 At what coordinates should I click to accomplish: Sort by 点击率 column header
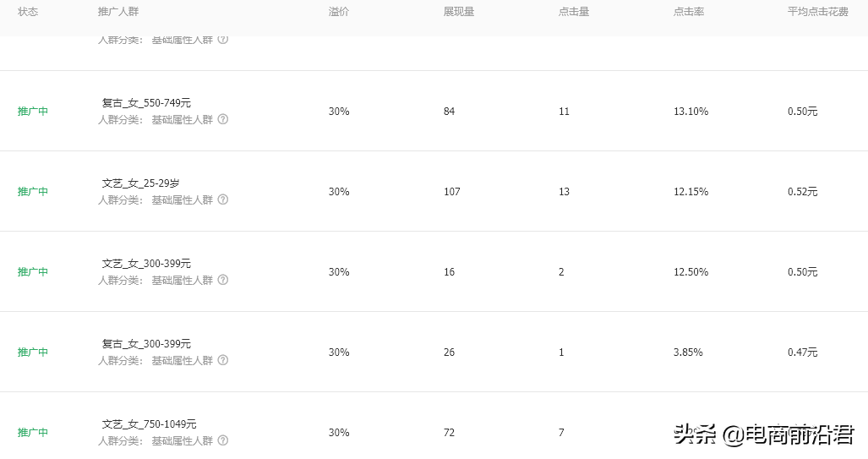point(688,12)
